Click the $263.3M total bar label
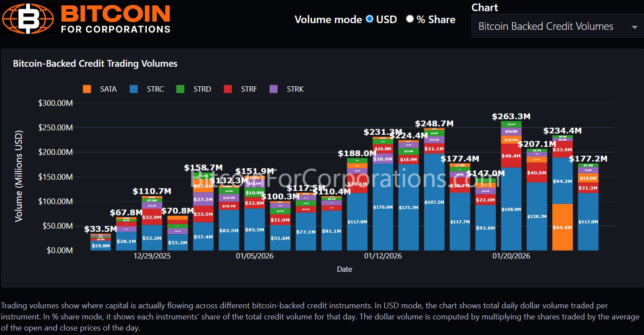This screenshot has width=644, height=335. 511,117
